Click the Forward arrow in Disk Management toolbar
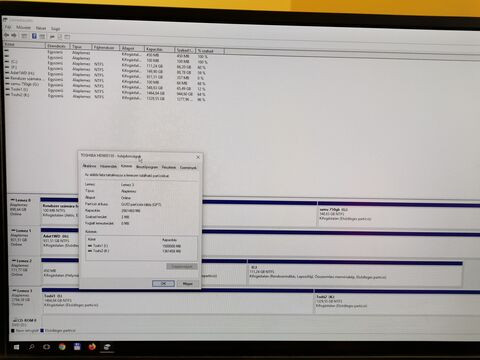The height and width of the screenshot is (360, 480). [x=14, y=35]
